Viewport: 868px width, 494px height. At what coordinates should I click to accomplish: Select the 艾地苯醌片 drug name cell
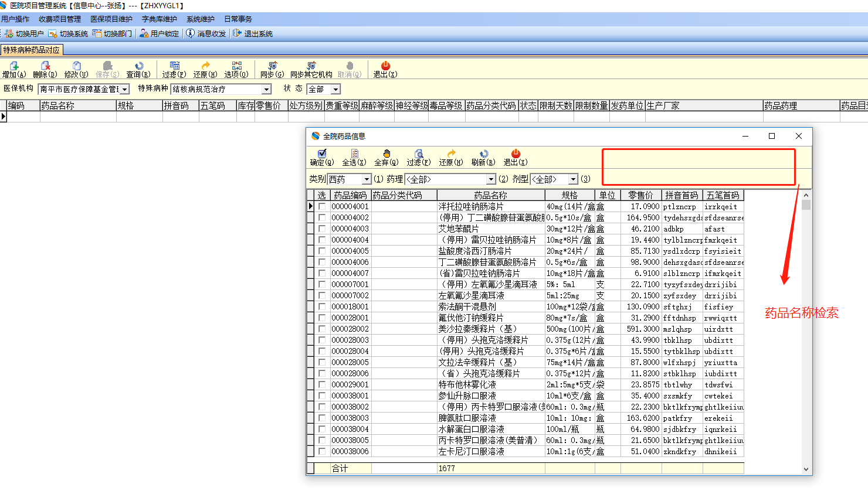(x=491, y=229)
